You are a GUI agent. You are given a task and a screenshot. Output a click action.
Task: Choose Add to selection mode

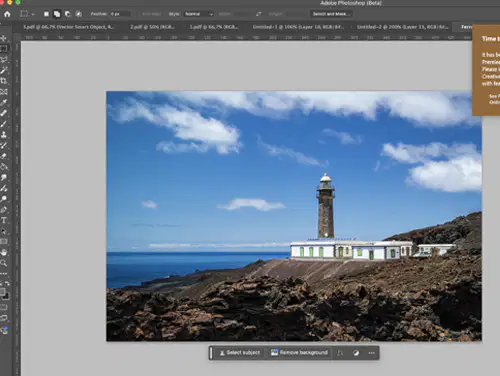click(57, 14)
